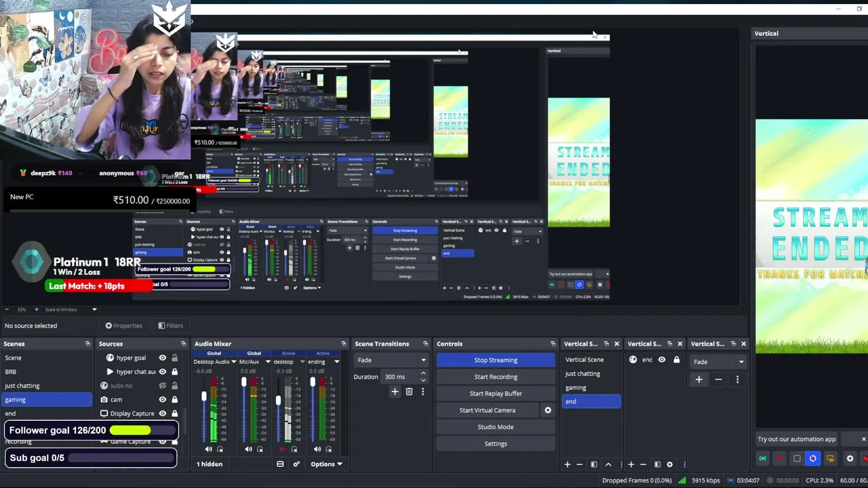Select the Vertical Scene item
The width and height of the screenshot is (868, 488).
tap(591, 360)
